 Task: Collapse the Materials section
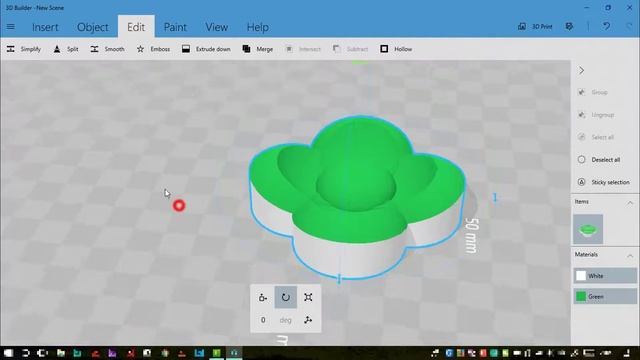(x=630, y=256)
